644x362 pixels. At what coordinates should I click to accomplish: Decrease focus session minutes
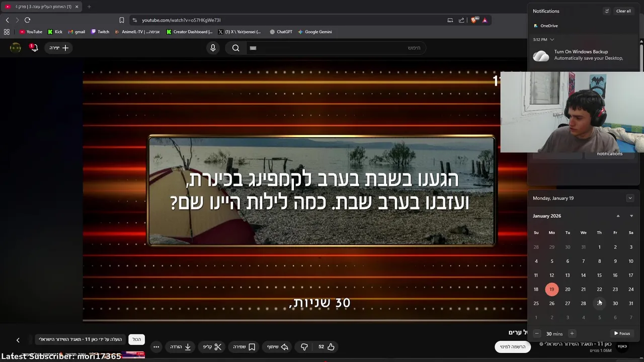537,333
